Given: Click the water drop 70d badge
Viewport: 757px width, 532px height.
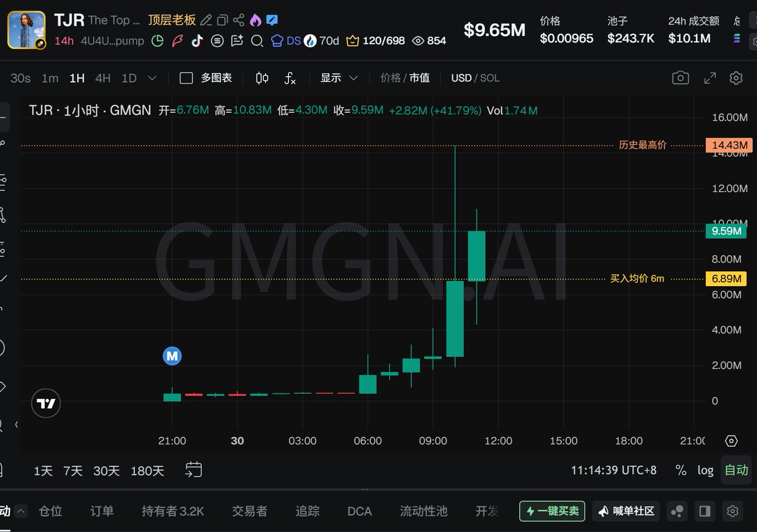Looking at the screenshot, I should [322, 41].
